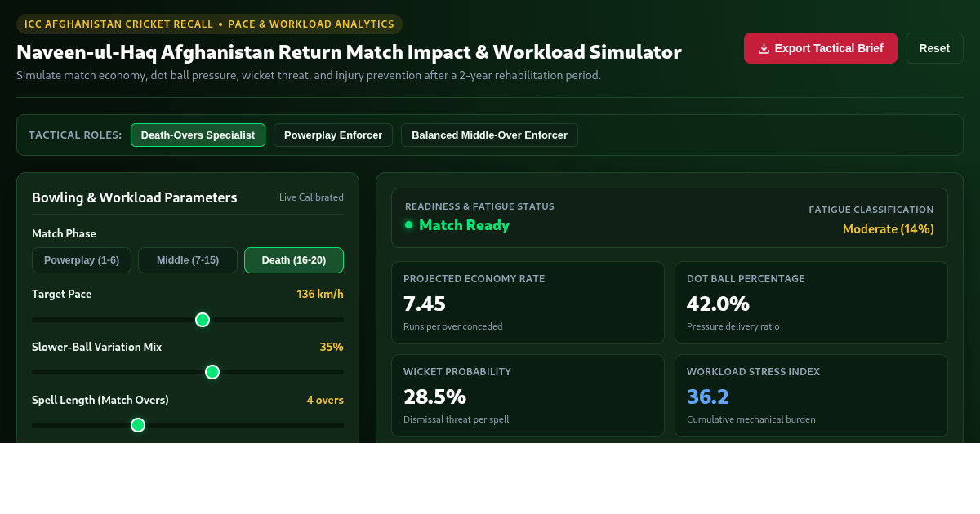Click the ICC Afghanistan Cricket Recall badge
Viewport: 980px width, 514px height.
209,24
